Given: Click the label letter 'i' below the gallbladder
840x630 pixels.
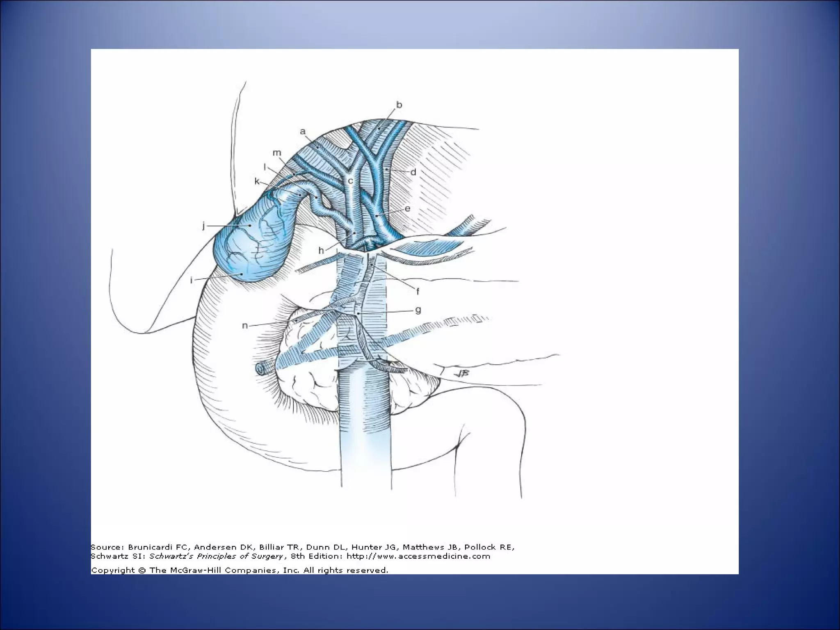Looking at the screenshot, I should [x=191, y=281].
